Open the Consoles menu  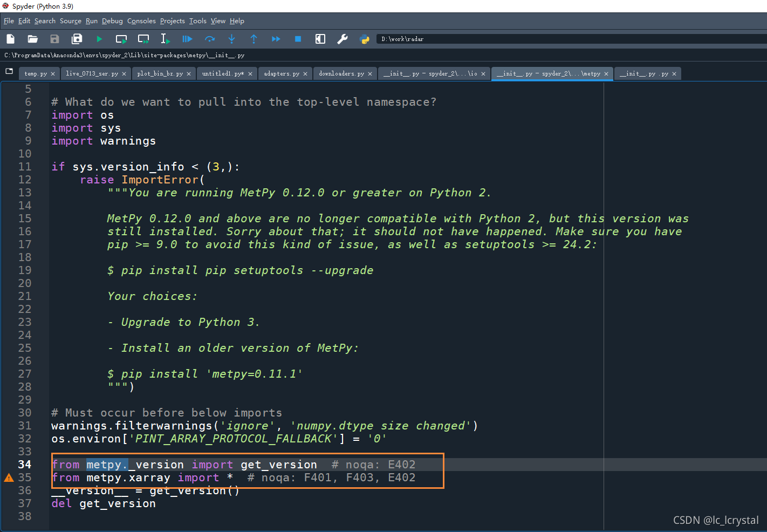[141, 21]
